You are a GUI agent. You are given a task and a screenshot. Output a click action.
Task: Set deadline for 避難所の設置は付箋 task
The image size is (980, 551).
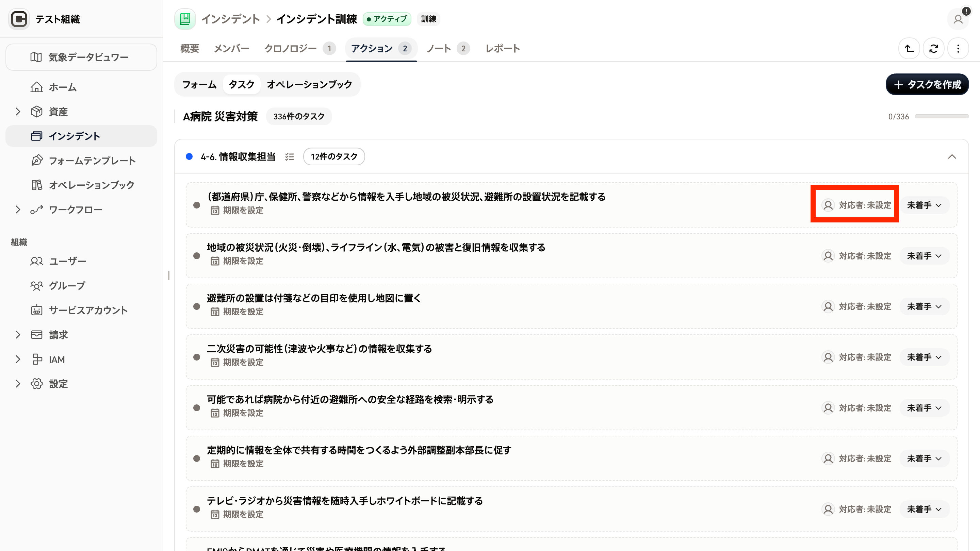pyautogui.click(x=237, y=312)
